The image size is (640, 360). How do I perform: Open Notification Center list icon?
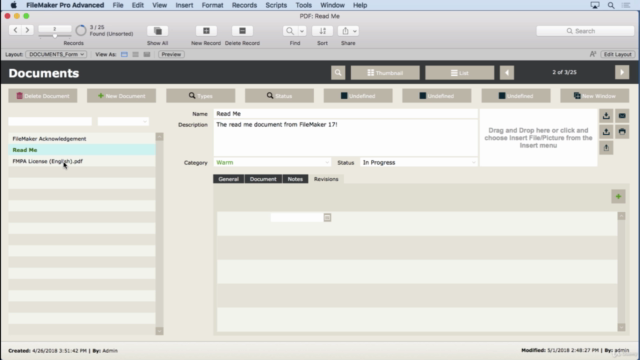[626, 5]
